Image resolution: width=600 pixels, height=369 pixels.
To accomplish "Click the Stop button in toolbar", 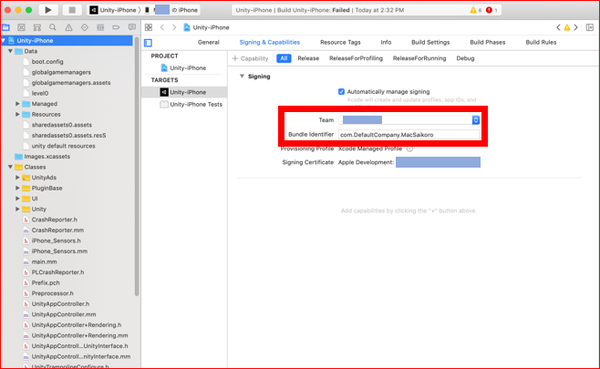I will (x=72, y=10).
